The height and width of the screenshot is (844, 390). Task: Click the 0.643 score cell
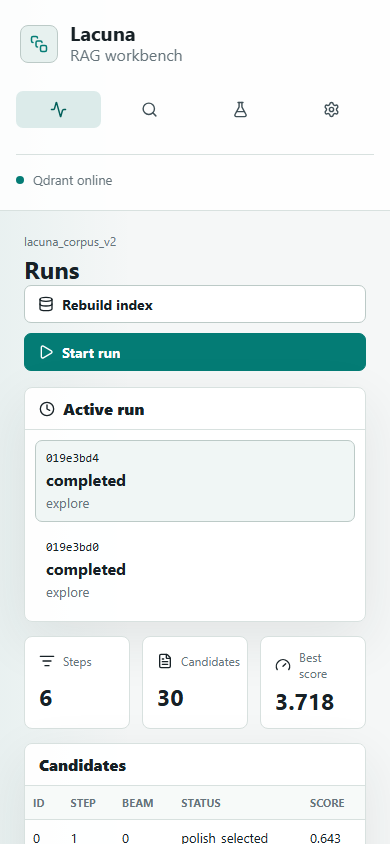[x=325, y=838]
